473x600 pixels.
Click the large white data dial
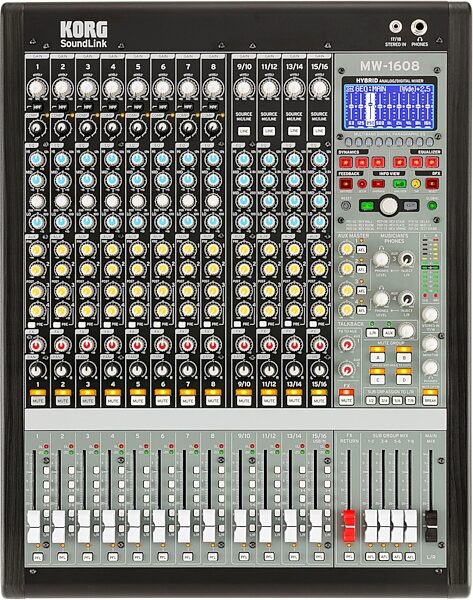(388, 206)
